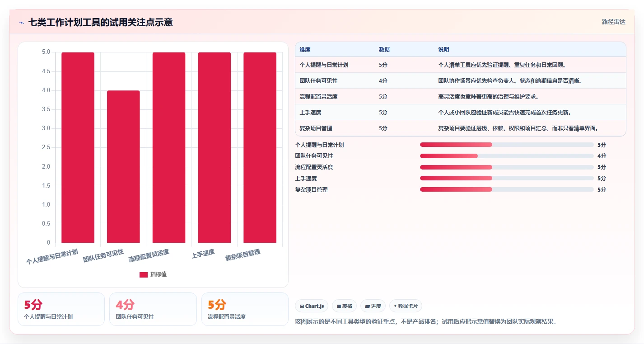Click the 流程配置灵活度 chart bar
644x344 pixels.
(x=169, y=148)
